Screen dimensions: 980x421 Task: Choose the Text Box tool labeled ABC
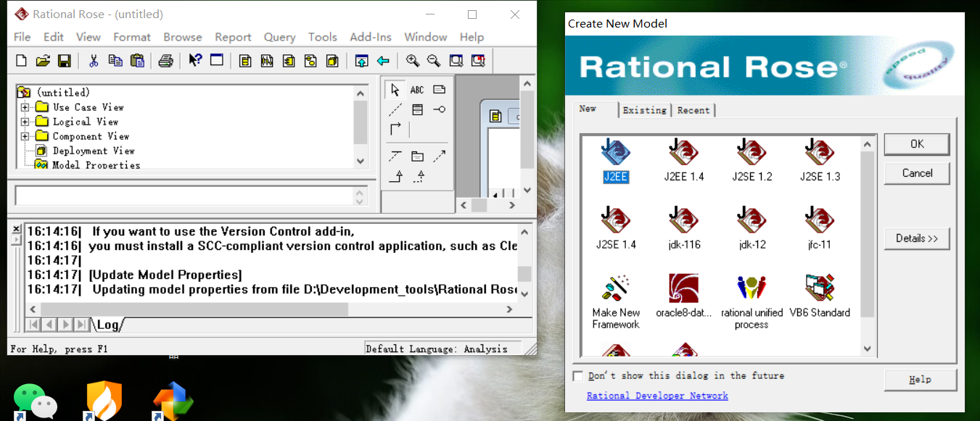[417, 89]
